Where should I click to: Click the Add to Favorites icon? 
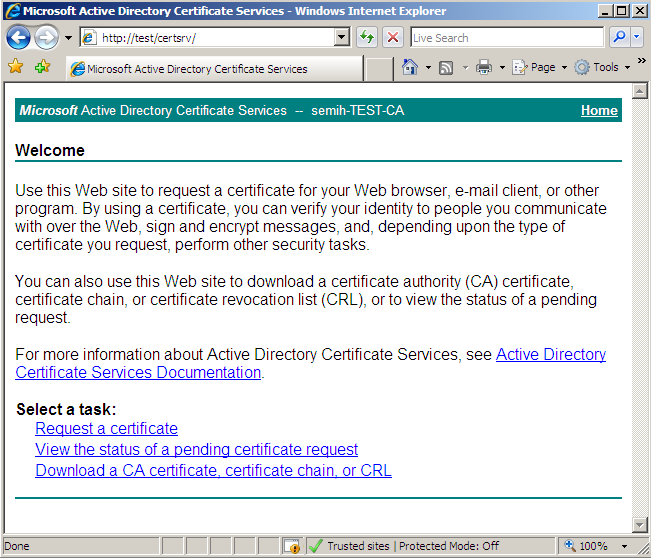point(42,67)
